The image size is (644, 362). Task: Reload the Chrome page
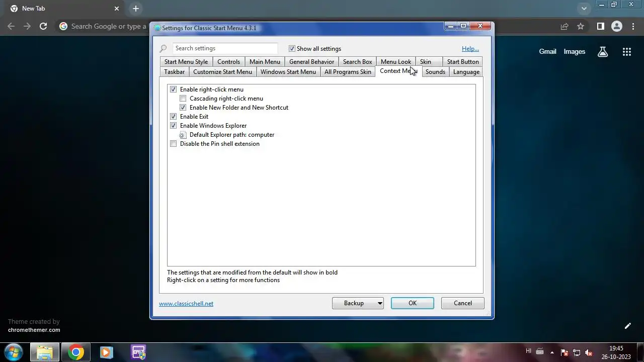tap(43, 26)
